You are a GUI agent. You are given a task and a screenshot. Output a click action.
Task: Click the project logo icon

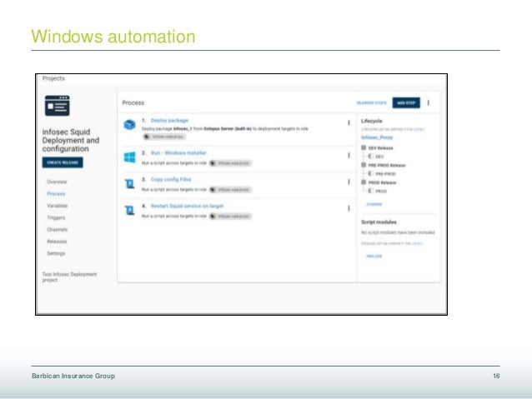(57, 106)
